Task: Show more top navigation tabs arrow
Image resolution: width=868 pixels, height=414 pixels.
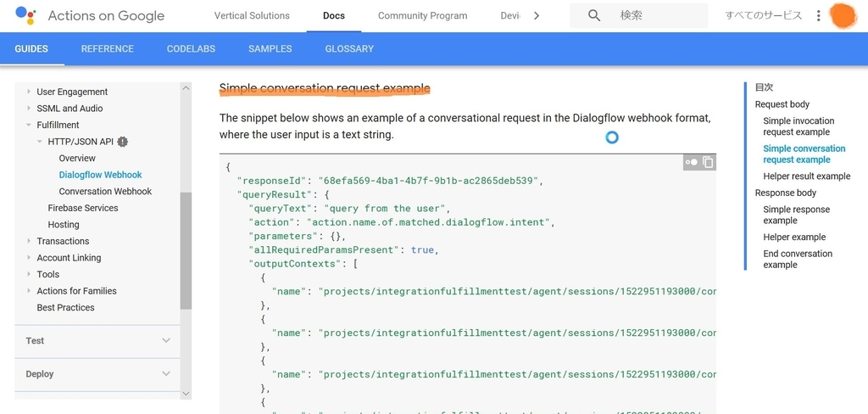Action: tap(536, 15)
